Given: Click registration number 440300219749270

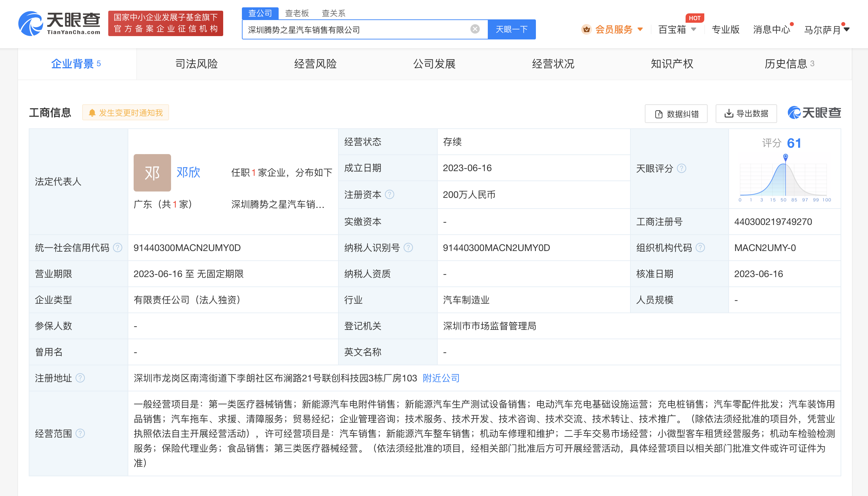Looking at the screenshot, I should (773, 222).
